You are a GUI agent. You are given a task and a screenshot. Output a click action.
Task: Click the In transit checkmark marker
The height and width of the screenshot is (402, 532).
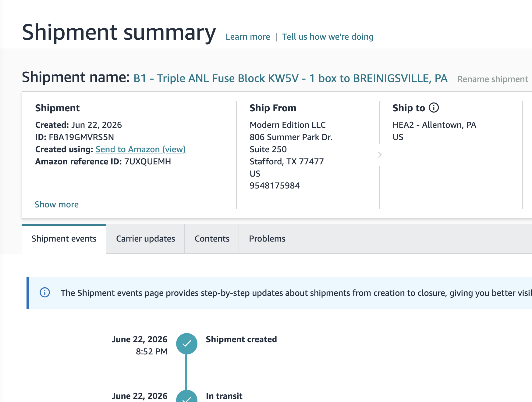(x=186, y=397)
